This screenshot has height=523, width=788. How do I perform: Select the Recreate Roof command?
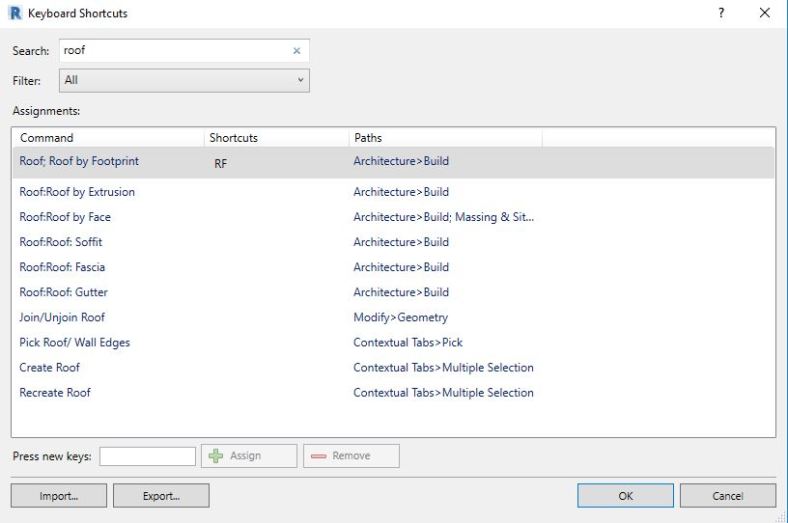click(x=55, y=392)
